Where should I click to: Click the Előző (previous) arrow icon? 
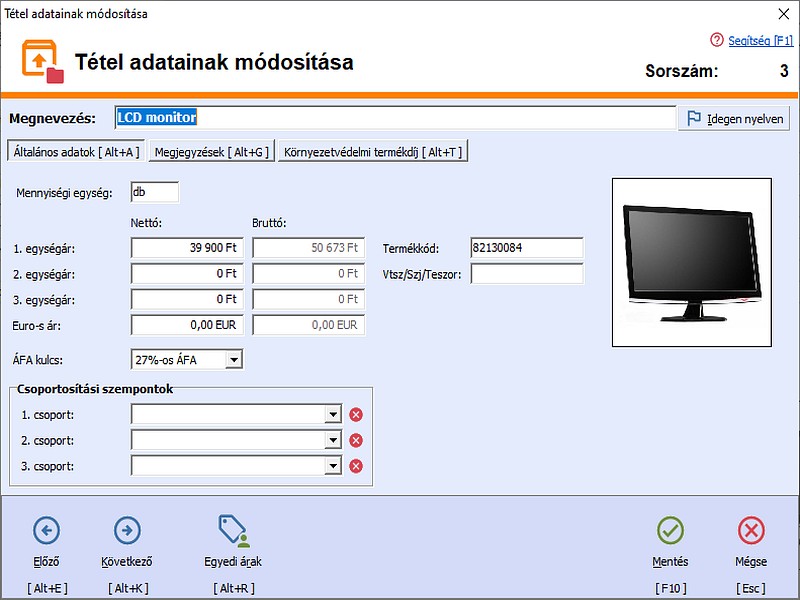47,530
